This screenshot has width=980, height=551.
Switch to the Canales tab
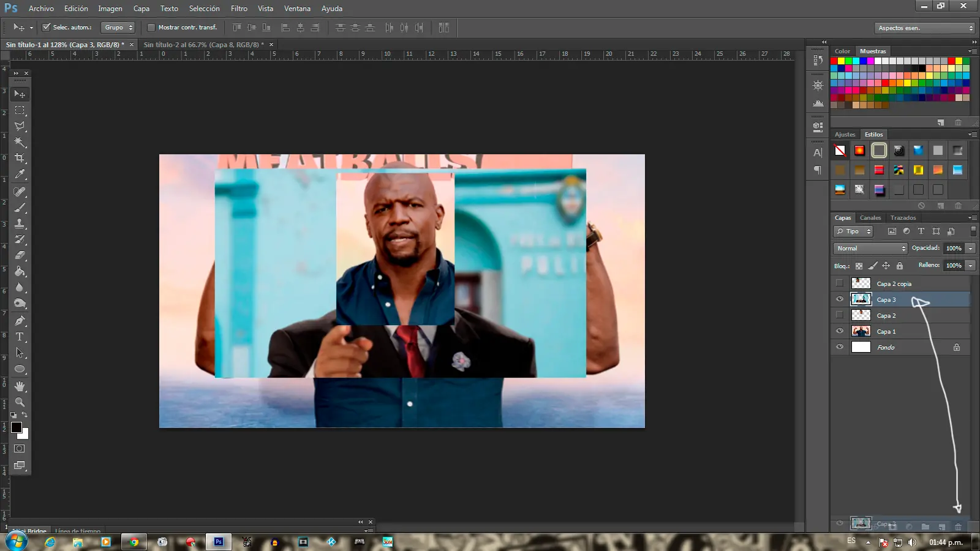pyautogui.click(x=870, y=218)
